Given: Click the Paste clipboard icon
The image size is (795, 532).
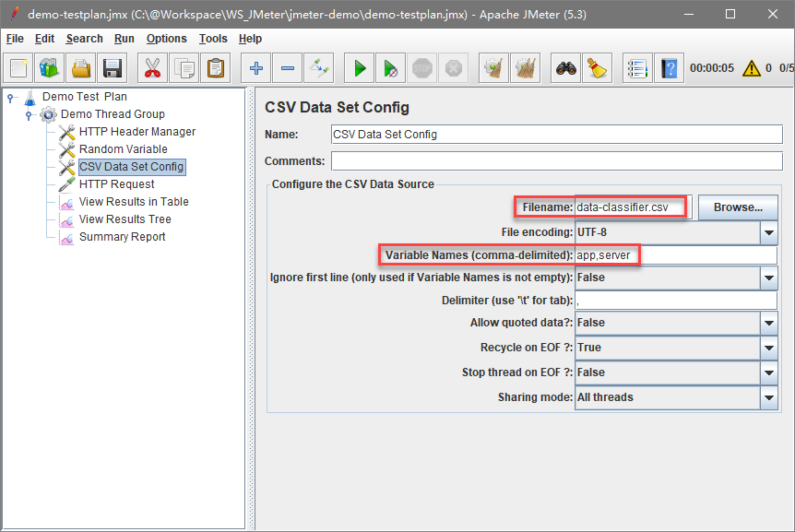Looking at the screenshot, I should coord(216,68).
